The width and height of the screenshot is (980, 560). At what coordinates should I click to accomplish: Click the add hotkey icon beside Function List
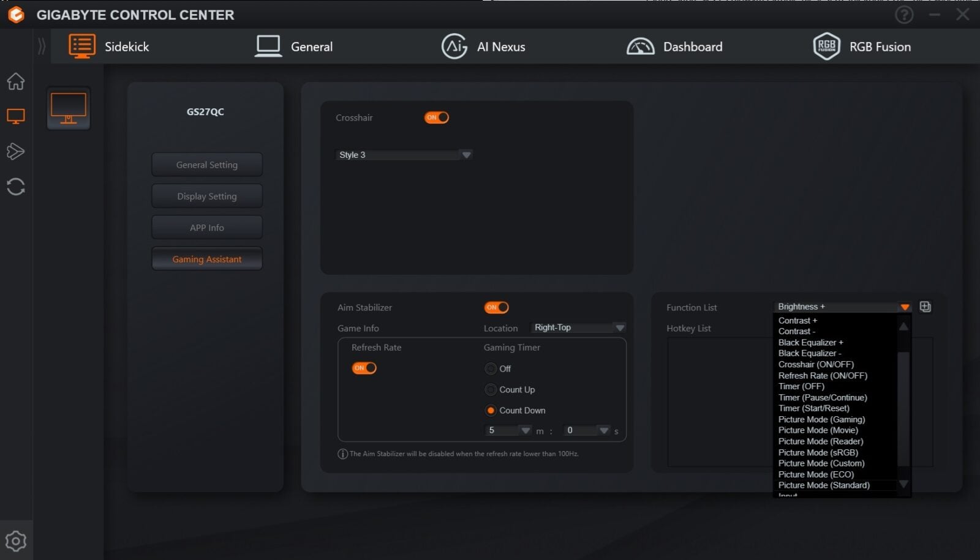click(x=925, y=307)
